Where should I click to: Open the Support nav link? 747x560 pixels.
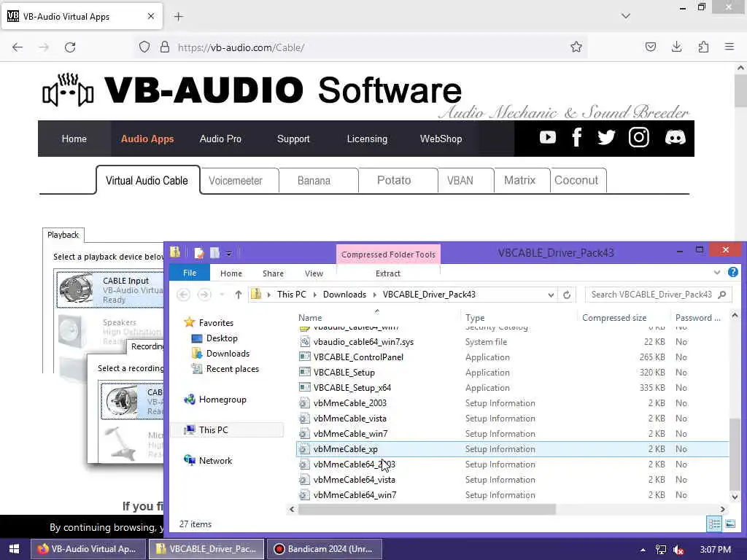[x=293, y=139]
